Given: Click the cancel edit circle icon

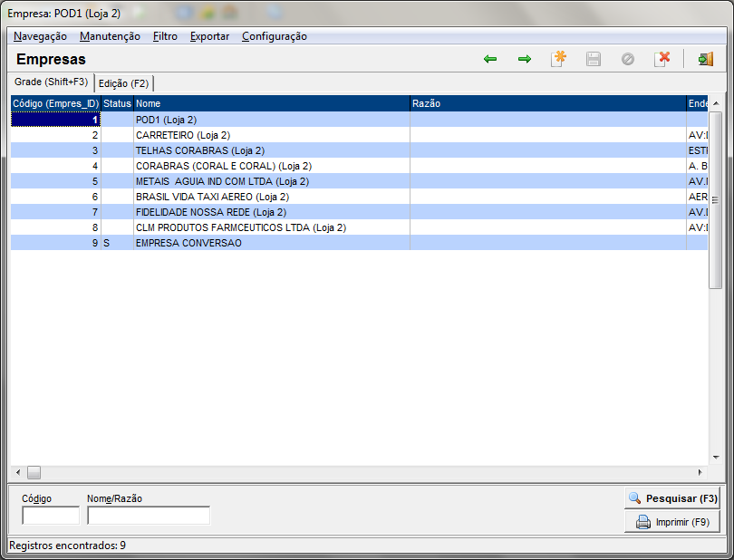Looking at the screenshot, I should tap(628, 59).
